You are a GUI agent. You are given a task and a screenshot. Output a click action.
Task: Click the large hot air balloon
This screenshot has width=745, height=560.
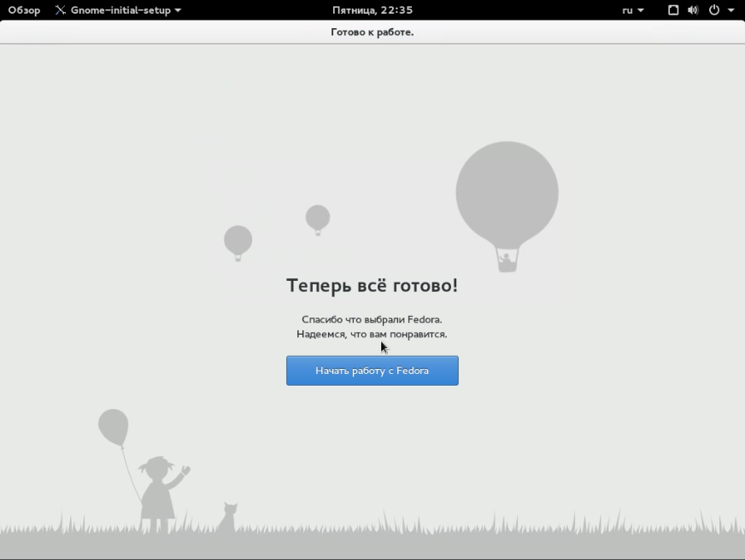click(507, 195)
